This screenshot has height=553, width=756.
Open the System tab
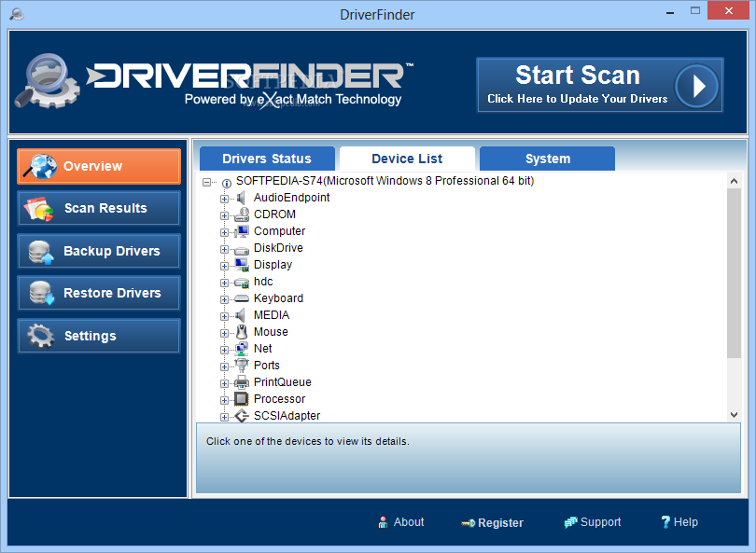(547, 159)
